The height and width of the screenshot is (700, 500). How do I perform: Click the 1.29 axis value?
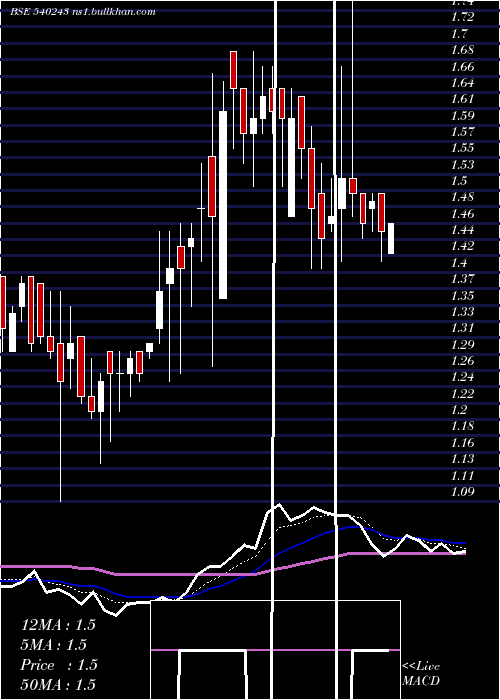462,344
